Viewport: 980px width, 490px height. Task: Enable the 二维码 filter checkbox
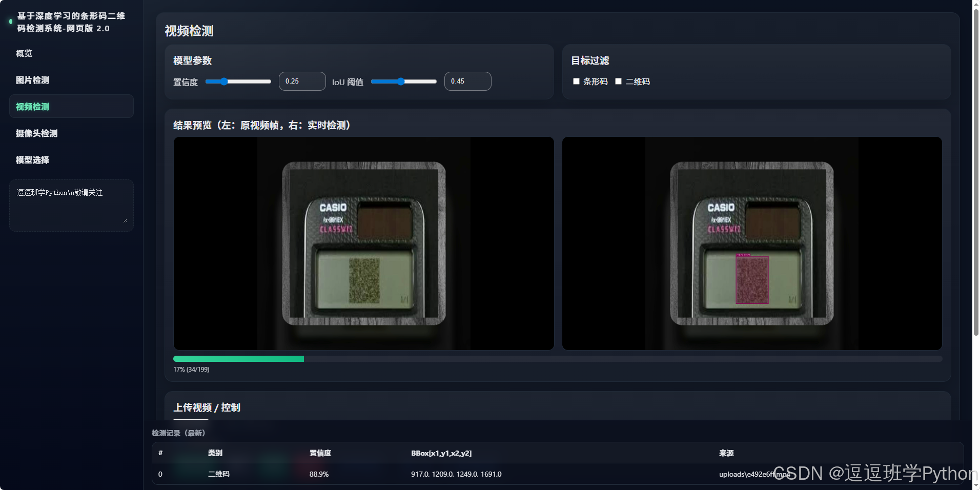pos(618,81)
